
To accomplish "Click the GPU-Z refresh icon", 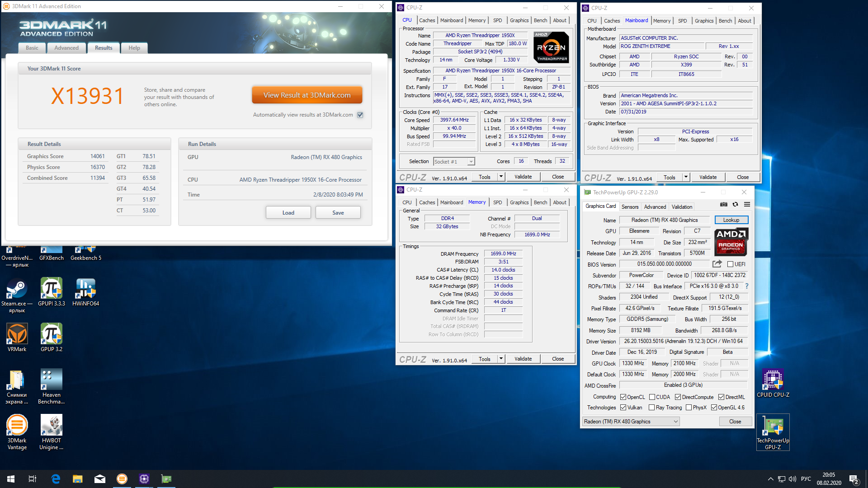I will 736,205.
